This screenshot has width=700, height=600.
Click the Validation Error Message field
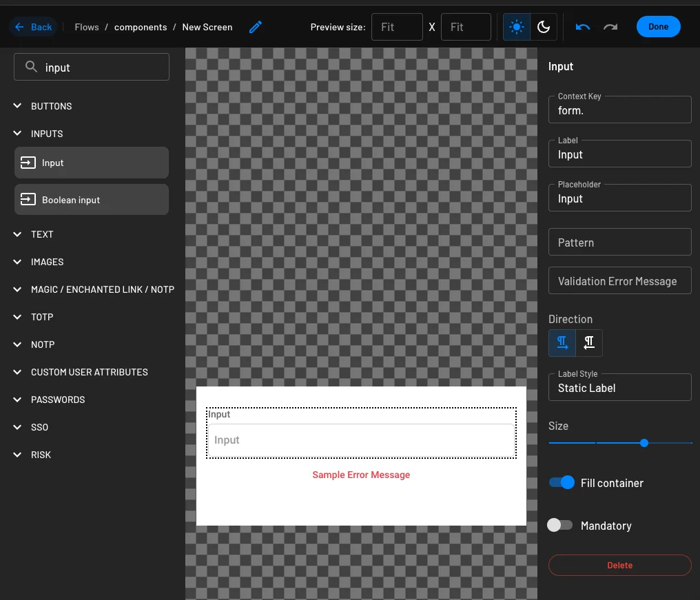click(619, 280)
